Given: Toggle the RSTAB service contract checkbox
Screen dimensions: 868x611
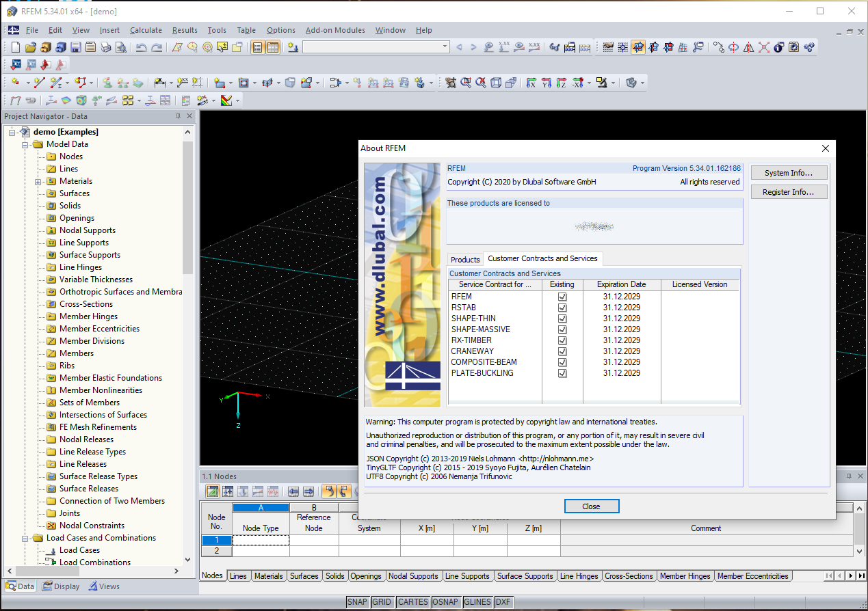Looking at the screenshot, I should (562, 308).
